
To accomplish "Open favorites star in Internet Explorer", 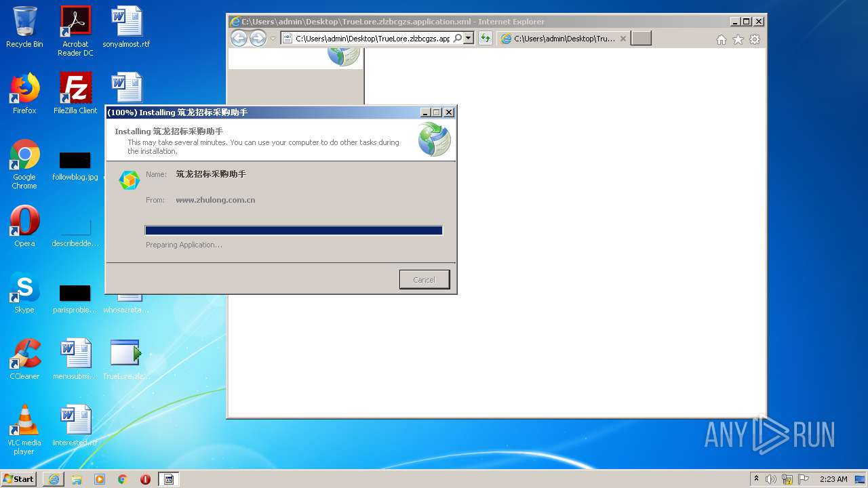I will pos(738,39).
